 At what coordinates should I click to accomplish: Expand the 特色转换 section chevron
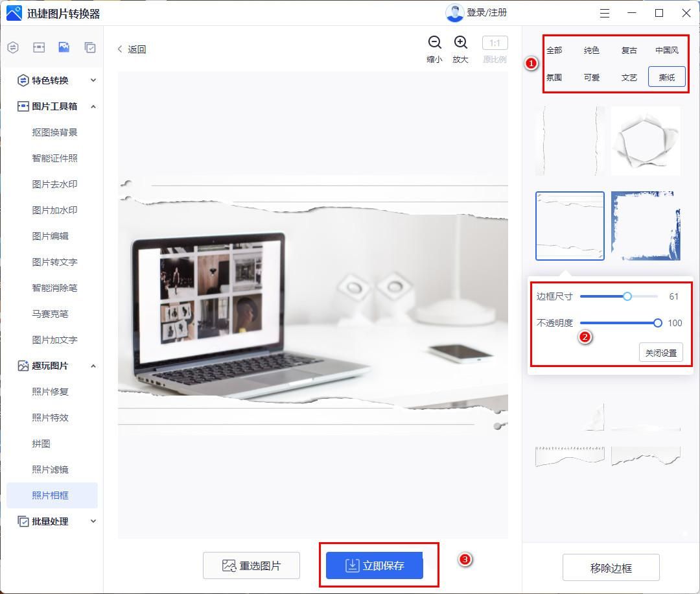93,80
